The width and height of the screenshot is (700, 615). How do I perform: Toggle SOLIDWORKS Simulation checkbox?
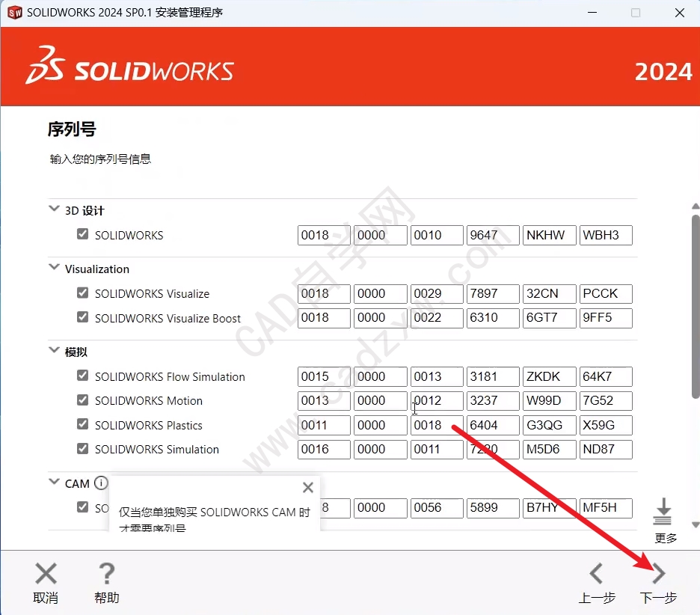[x=82, y=448]
